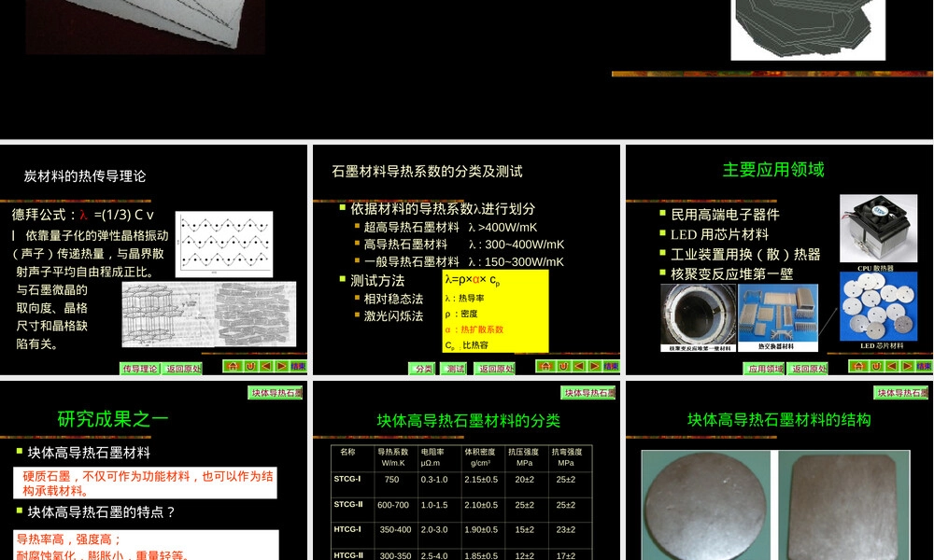Screen dimensions: 934x560
Task: Click the white box with red text 硬质石墨
Action: (x=146, y=483)
